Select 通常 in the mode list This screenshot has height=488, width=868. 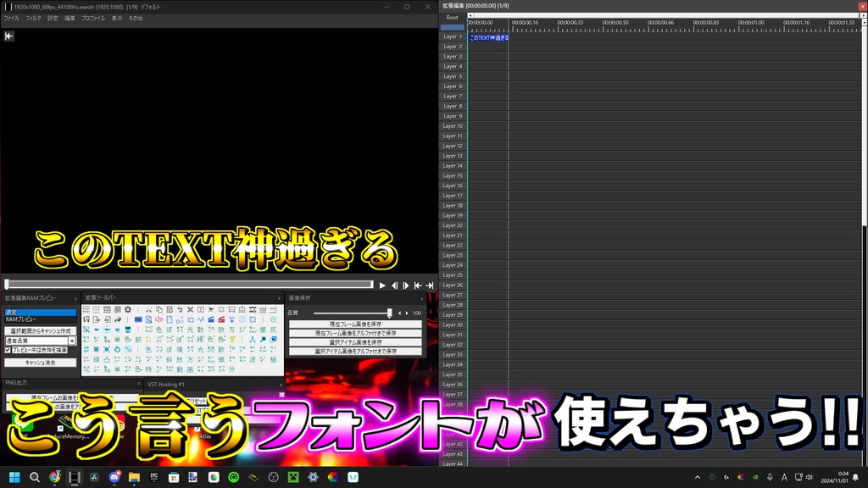pos(41,313)
